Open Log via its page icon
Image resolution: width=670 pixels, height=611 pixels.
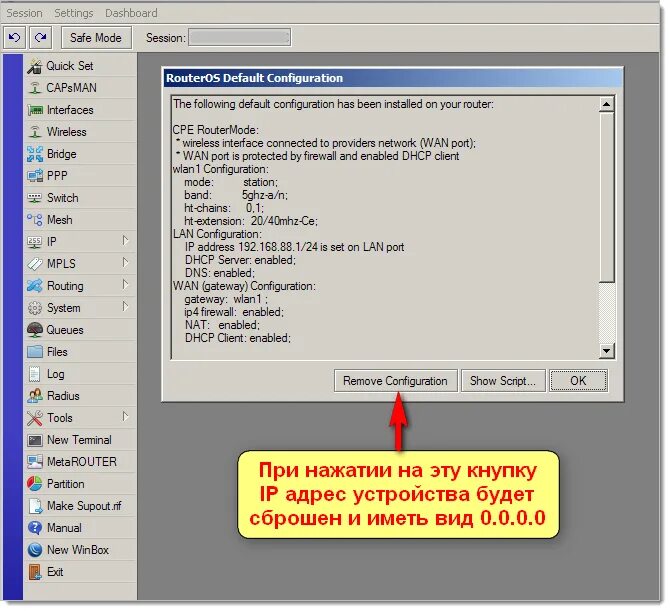click(x=35, y=374)
